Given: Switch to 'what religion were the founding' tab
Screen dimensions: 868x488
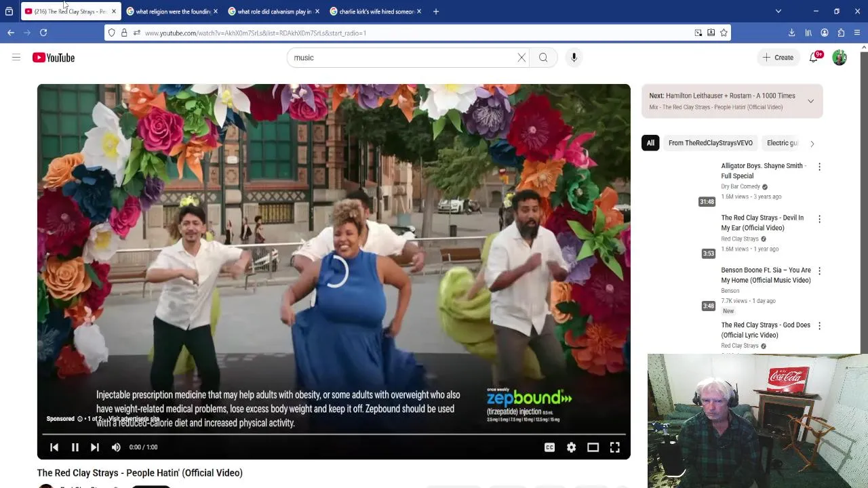Looking at the screenshot, I should (x=173, y=12).
